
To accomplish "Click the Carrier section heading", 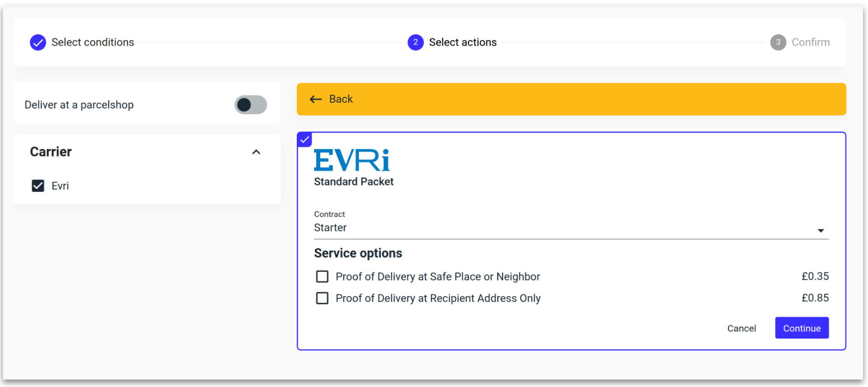I will [51, 152].
